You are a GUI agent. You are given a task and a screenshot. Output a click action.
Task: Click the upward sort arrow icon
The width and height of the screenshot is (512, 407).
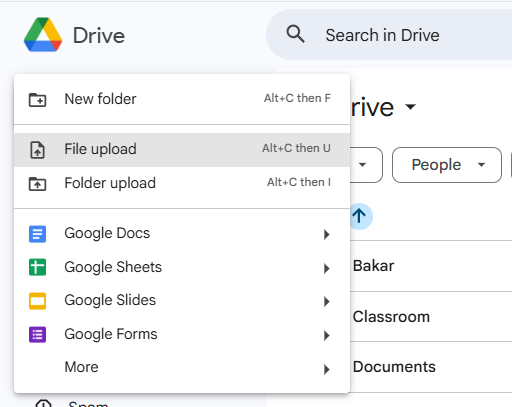[x=359, y=216]
